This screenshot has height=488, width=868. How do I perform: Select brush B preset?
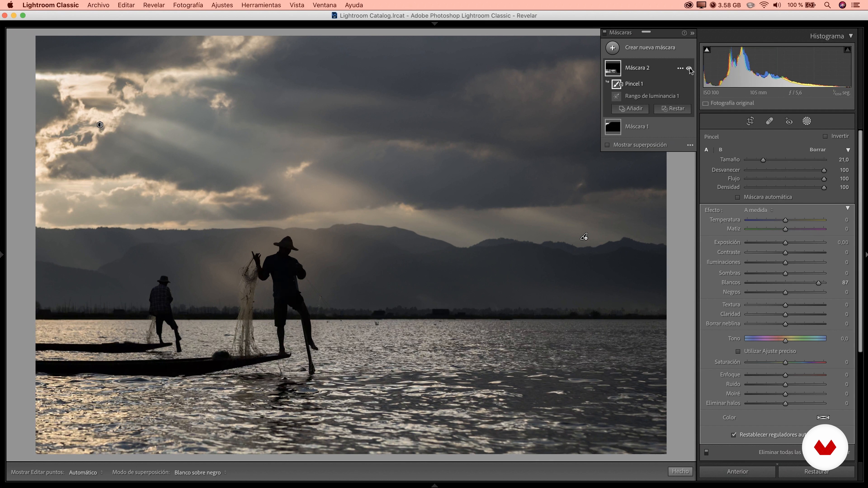coord(720,150)
